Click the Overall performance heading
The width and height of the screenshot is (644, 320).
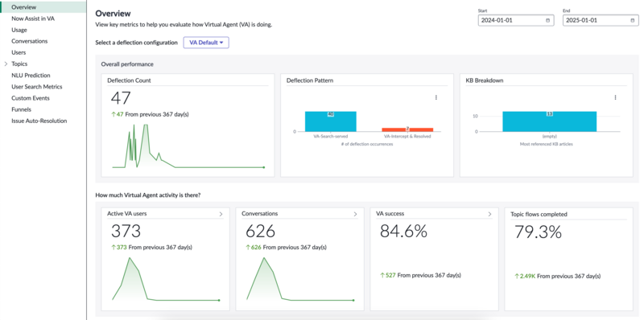click(x=127, y=64)
